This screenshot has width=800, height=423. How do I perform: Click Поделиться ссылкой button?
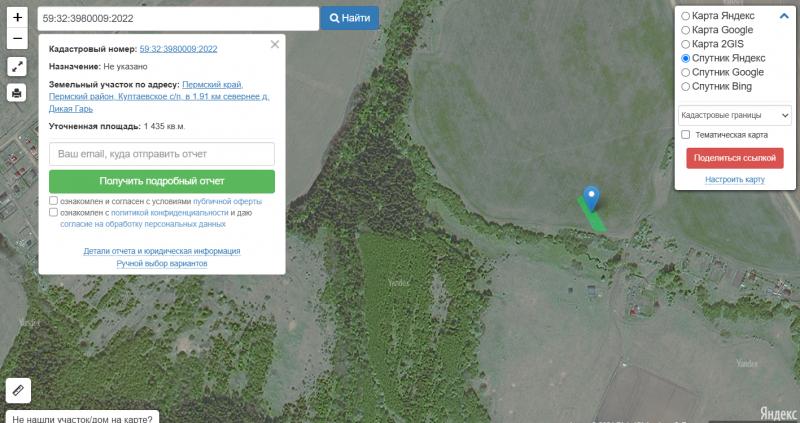[735, 158]
